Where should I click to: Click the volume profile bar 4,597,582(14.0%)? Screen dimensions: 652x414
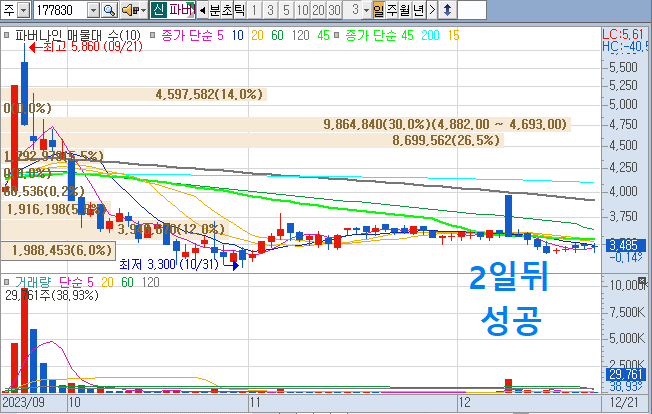(134, 94)
